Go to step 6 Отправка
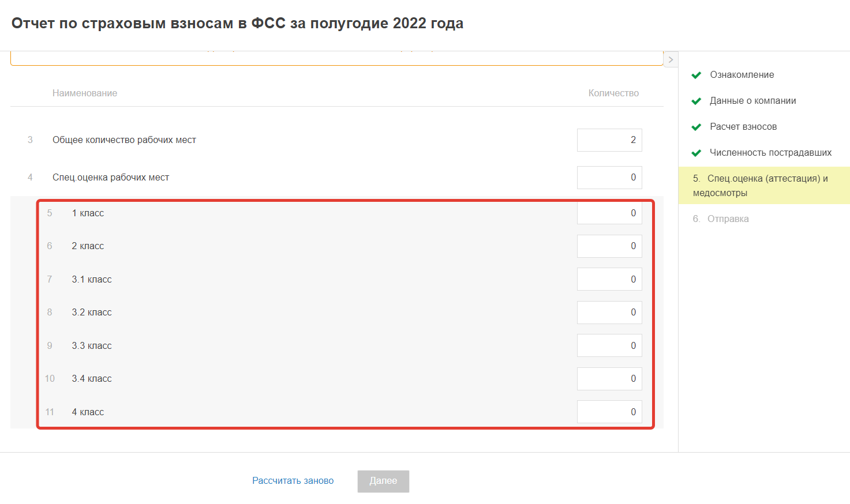The image size is (850, 504). pos(721,219)
